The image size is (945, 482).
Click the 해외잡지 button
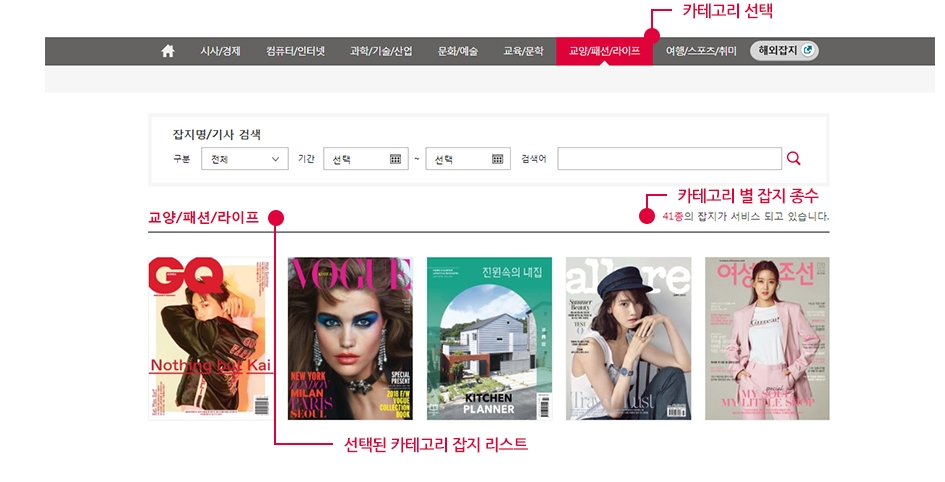(784, 51)
